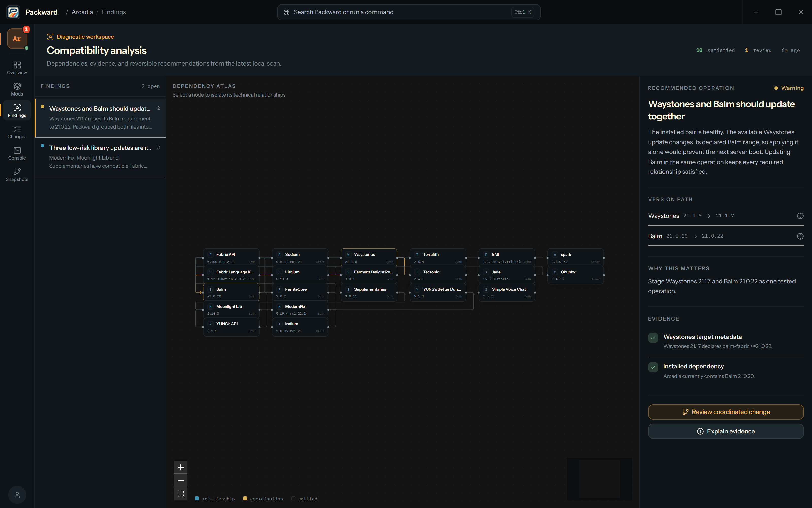The height and width of the screenshot is (508, 812).
Task: Select the Sodium node
Action: pos(300,258)
